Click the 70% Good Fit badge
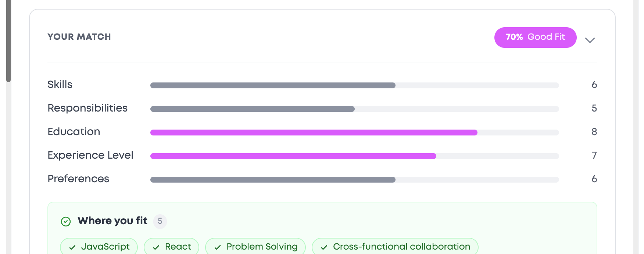The image size is (644, 254). (535, 37)
